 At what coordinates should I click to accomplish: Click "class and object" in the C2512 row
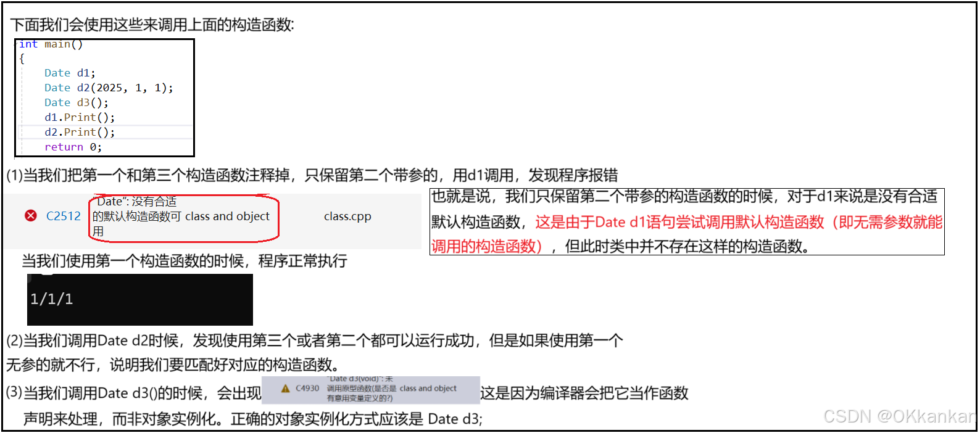coord(227,216)
